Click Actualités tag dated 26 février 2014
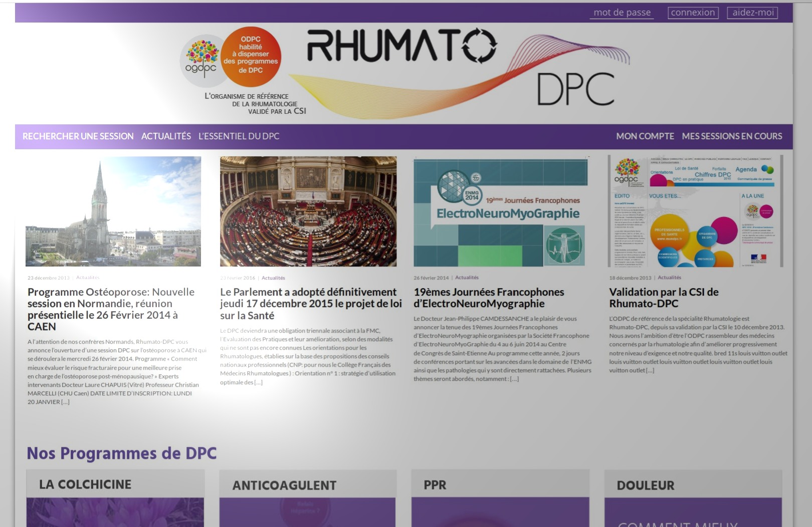Image resolution: width=812 pixels, height=527 pixels. tap(467, 278)
